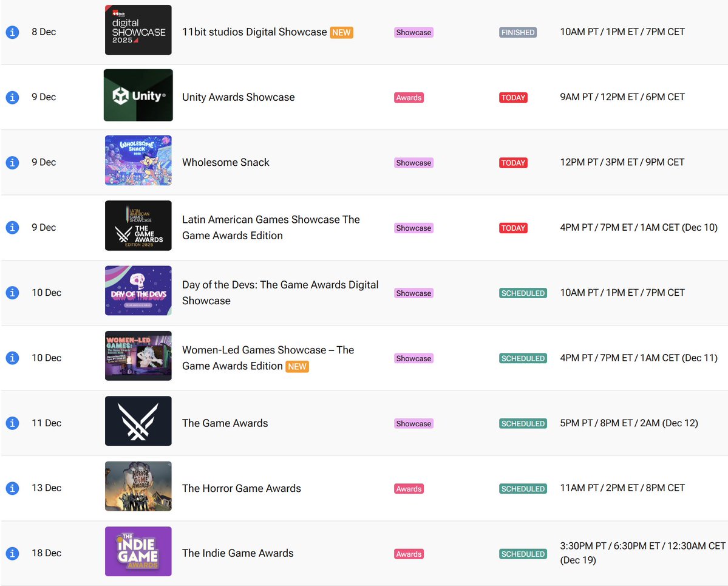The width and height of the screenshot is (728, 586).
Task: Open The Game Awards logo thumbnail
Action: pos(138,421)
